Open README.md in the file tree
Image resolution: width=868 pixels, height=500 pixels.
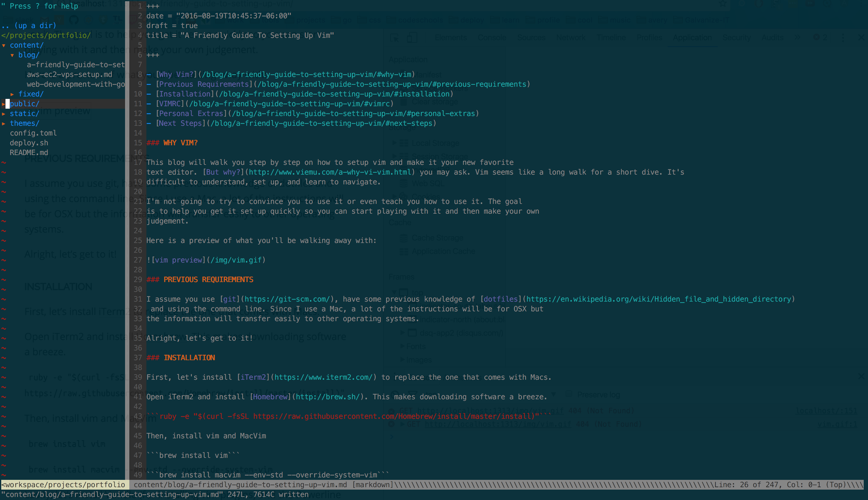tap(29, 153)
